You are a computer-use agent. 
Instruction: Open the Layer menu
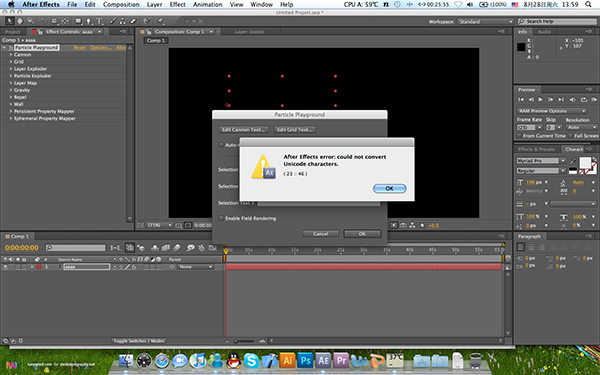(155, 4)
